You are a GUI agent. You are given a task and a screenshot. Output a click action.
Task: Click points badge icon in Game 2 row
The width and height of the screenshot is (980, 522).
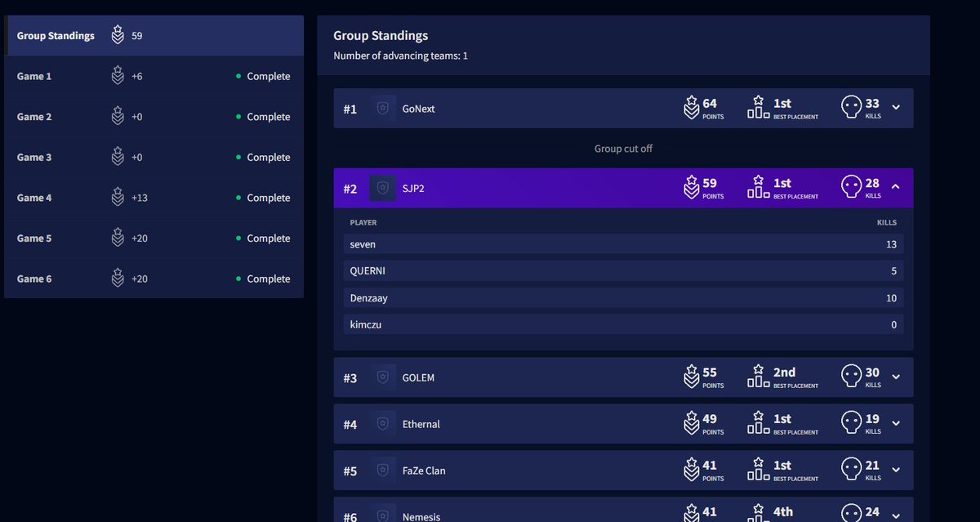(118, 116)
